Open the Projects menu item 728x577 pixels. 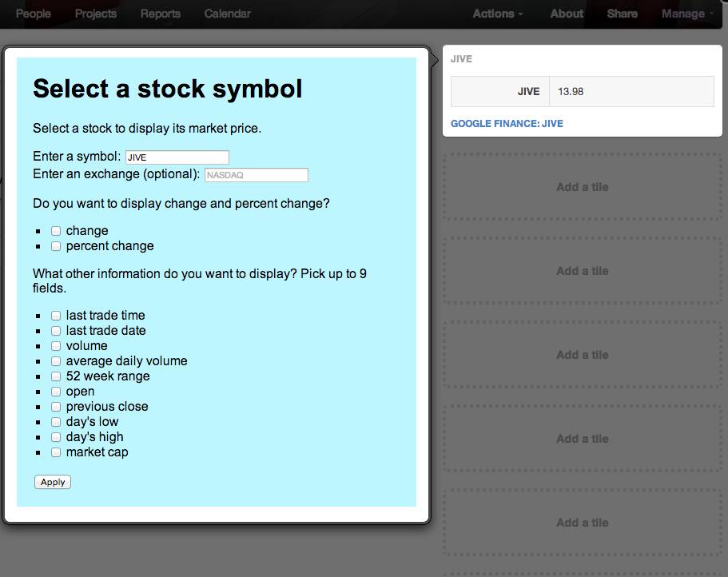(95, 14)
